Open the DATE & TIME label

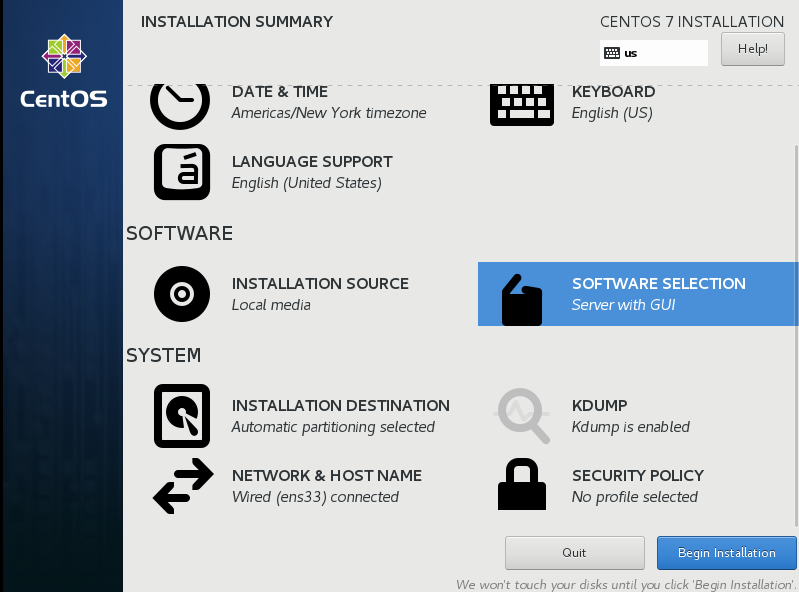click(280, 92)
